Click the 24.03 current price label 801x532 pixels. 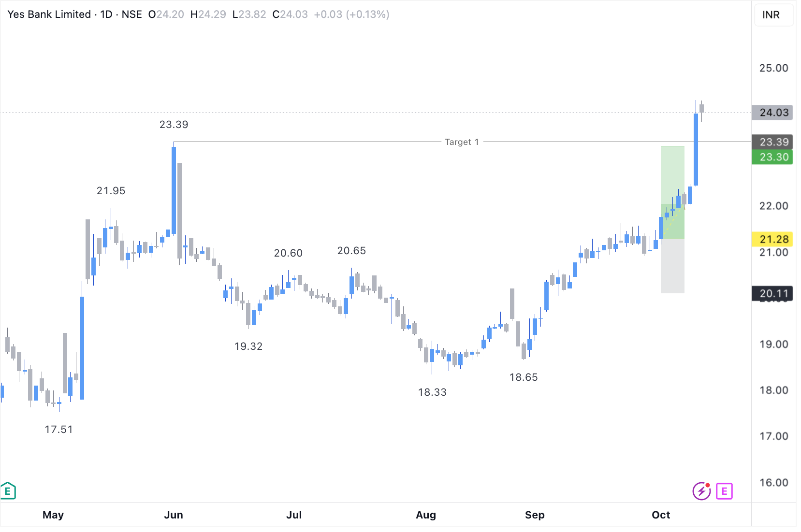coord(773,113)
